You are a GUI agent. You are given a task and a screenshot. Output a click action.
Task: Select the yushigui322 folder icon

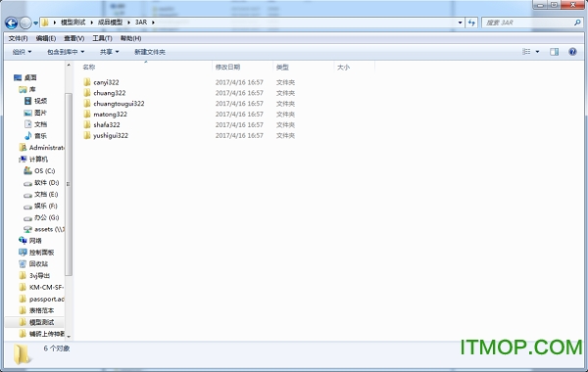click(x=87, y=135)
